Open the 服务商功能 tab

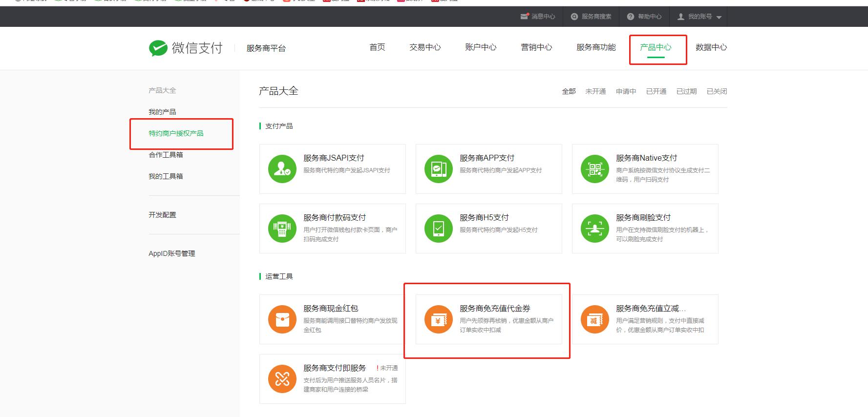(596, 47)
